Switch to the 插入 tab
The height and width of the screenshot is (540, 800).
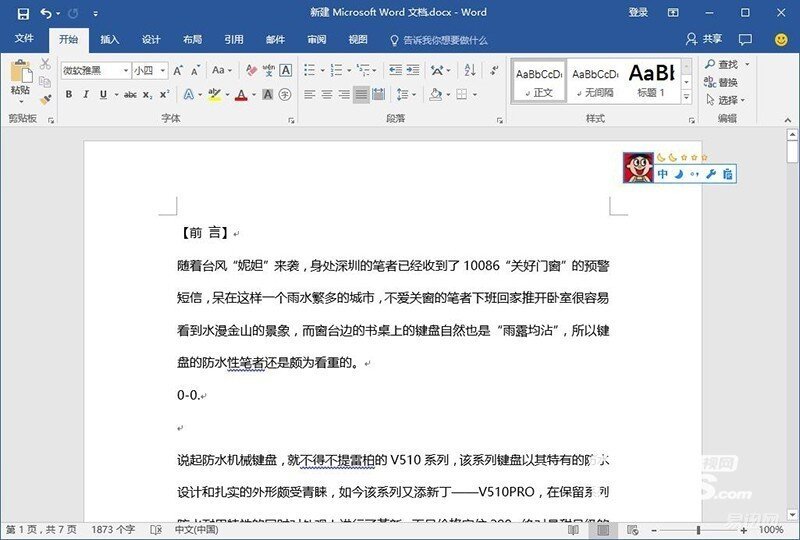110,39
